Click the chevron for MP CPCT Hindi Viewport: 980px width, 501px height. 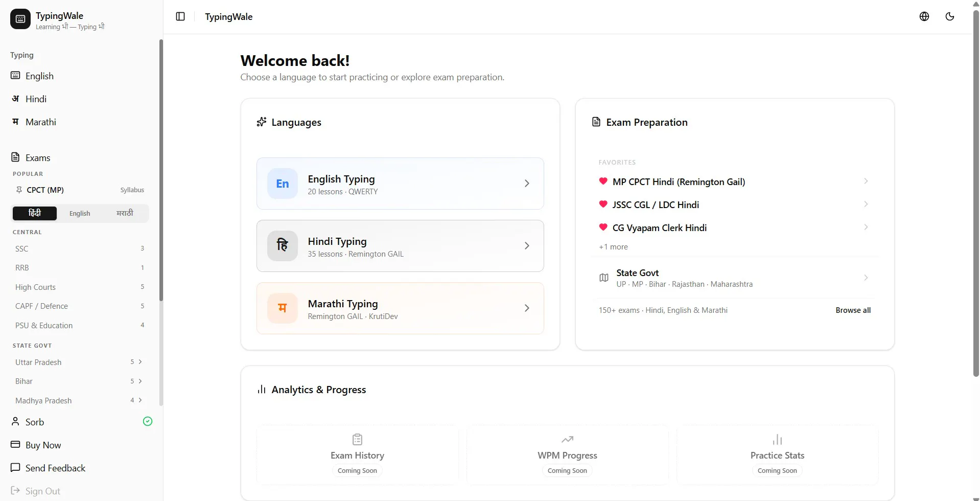click(x=866, y=181)
